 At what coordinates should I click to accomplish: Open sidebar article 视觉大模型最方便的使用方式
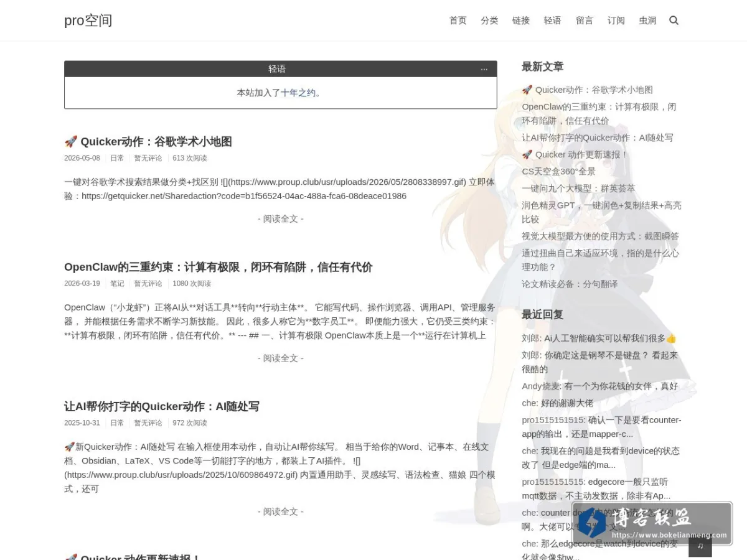pyautogui.click(x=600, y=236)
